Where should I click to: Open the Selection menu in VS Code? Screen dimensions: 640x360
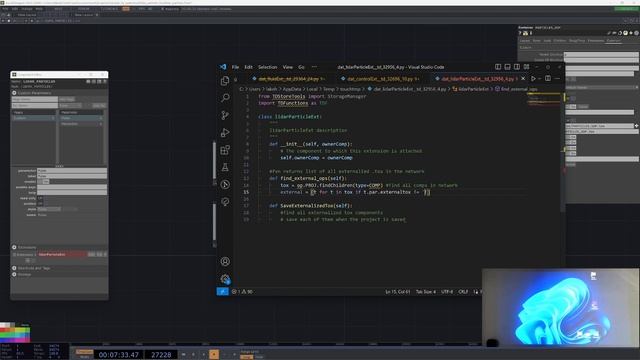click(x=267, y=67)
